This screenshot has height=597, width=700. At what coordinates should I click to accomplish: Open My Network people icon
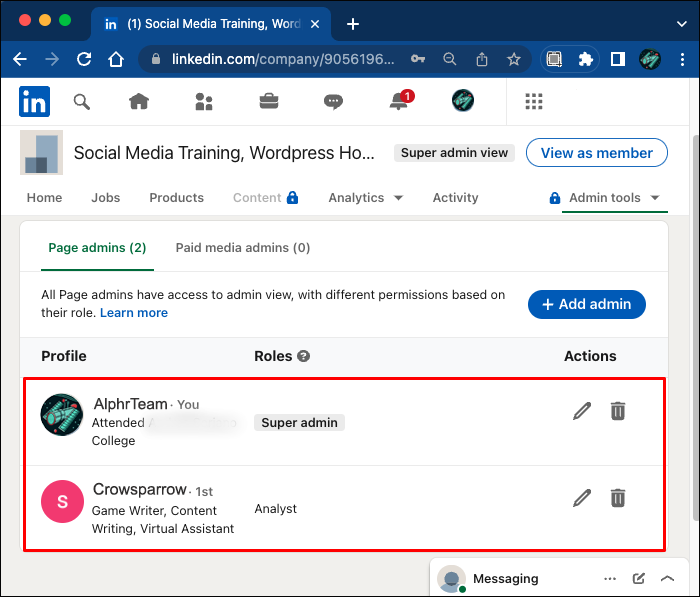click(x=204, y=101)
